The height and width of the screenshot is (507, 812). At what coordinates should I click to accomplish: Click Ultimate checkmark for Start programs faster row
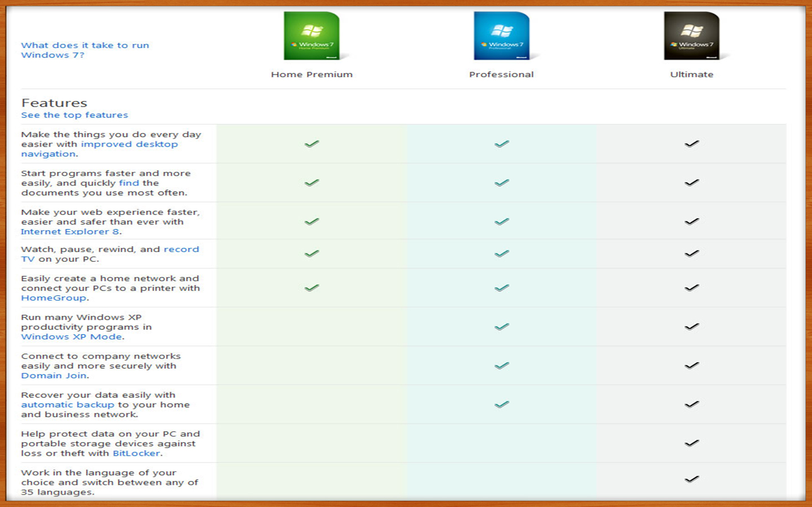(692, 183)
